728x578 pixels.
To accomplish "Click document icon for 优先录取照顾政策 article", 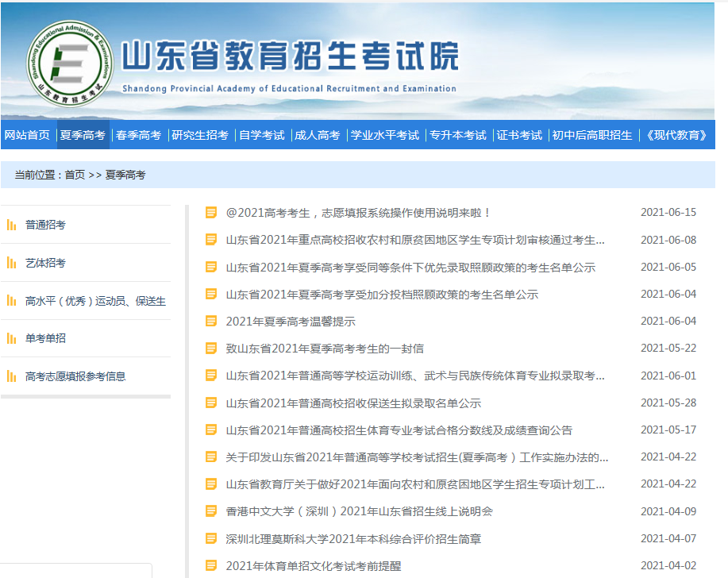I will point(211,267).
